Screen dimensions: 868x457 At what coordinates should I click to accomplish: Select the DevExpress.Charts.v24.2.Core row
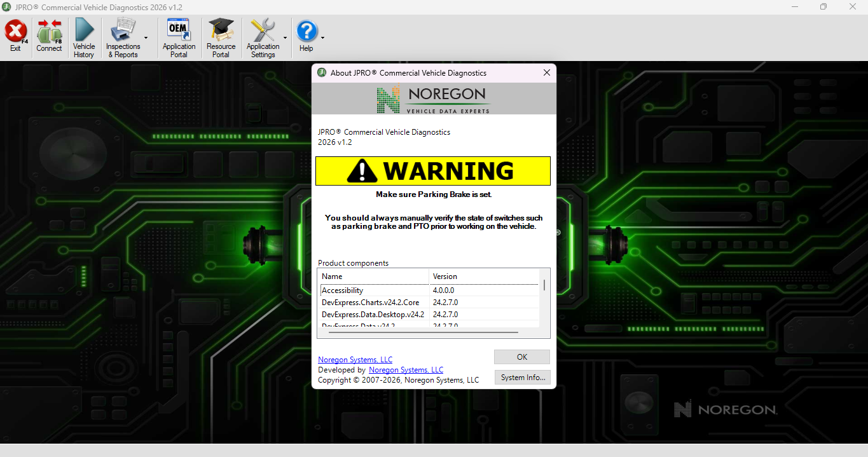(x=429, y=303)
